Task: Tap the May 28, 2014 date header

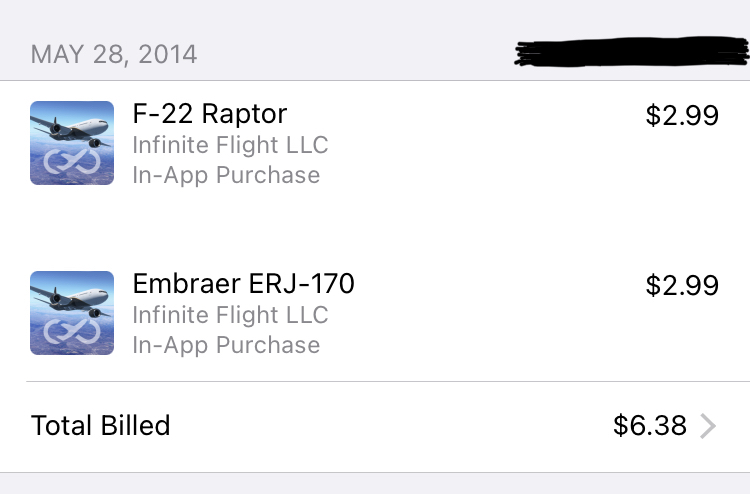Action: pos(114,54)
